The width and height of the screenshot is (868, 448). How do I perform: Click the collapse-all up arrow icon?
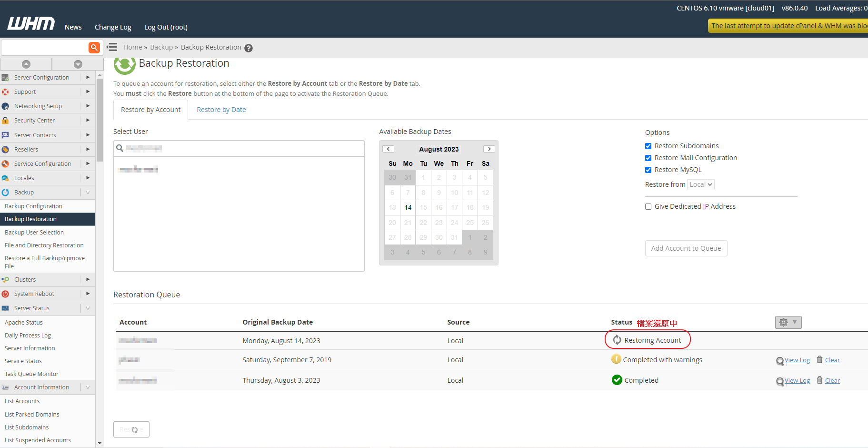(26, 64)
